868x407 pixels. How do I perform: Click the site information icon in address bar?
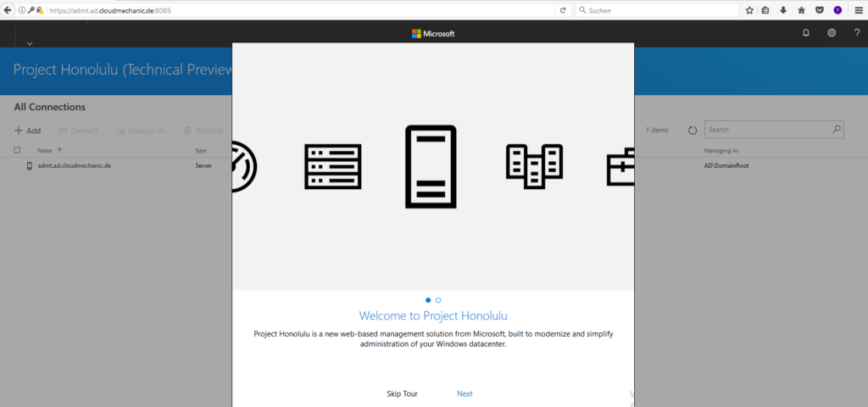pyautogui.click(x=22, y=10)
